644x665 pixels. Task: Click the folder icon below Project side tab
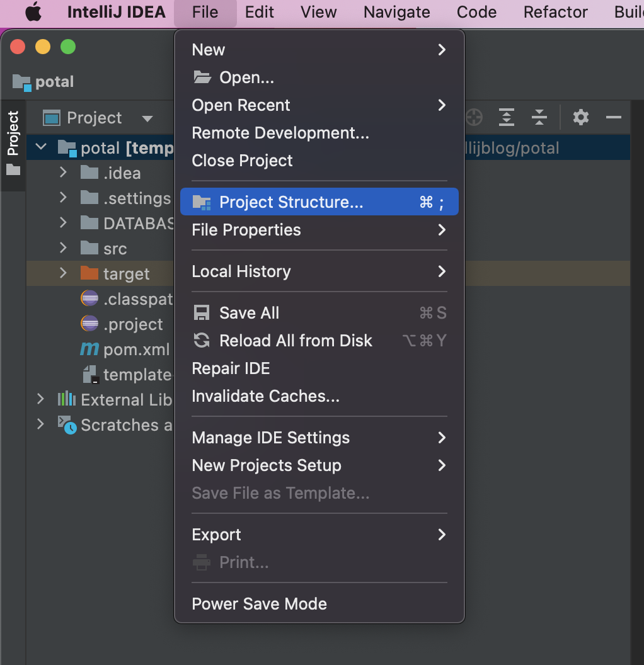(13, 170)
